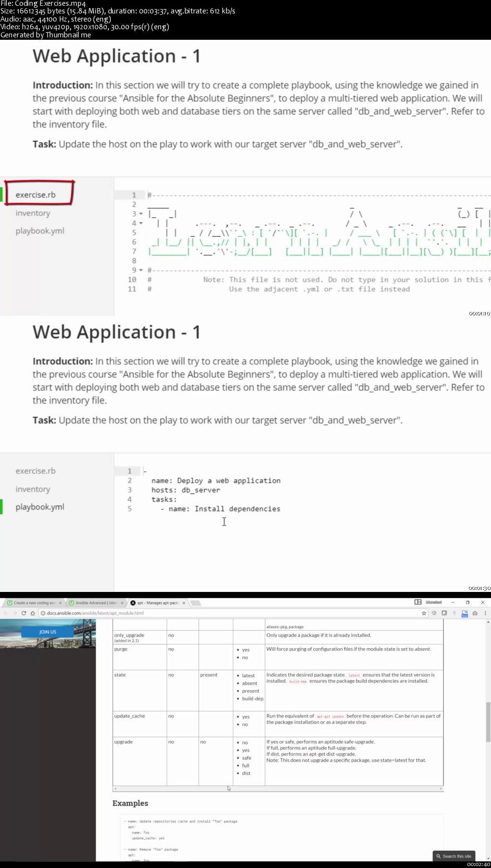Viewport: 491px width, 868px height.
Task: Click the 'upgrade' parameter cell
Action: [x=140, y=761]
